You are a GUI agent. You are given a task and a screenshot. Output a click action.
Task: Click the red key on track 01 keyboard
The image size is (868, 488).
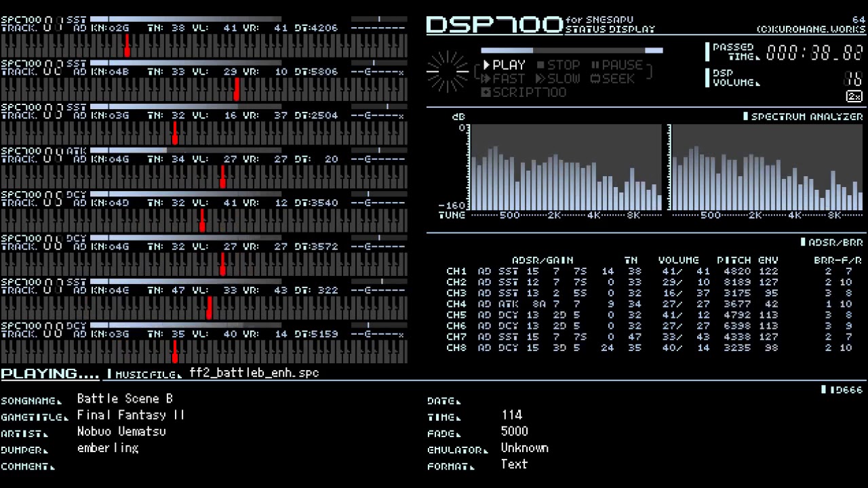127,46
